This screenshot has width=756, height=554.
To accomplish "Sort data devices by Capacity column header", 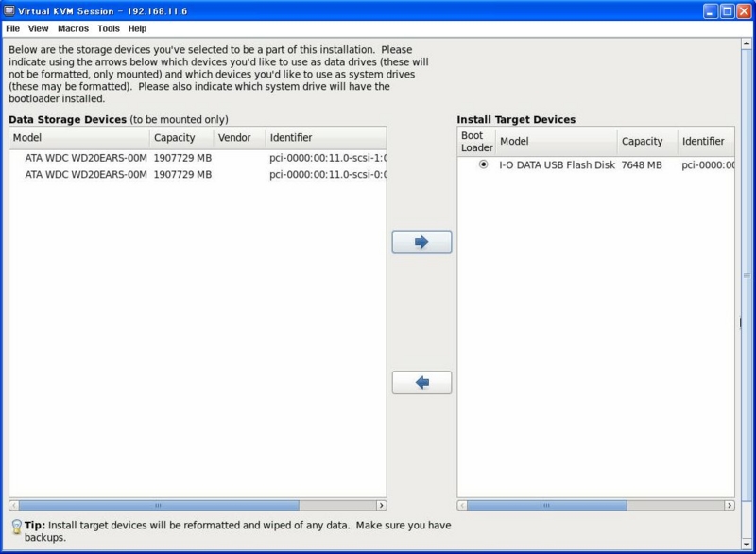I will click(181, 138).
